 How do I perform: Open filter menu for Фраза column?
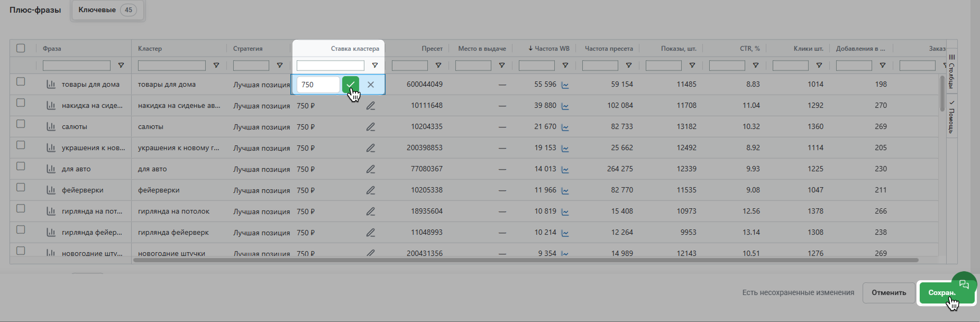(121, 65)
